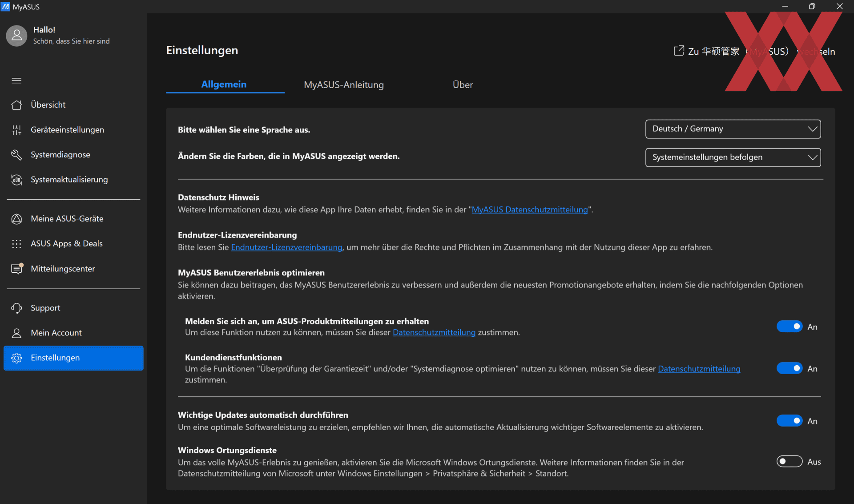Screen dimensions: 854x504
Task: Click the Hallo! greeting text
Action: pyautogui.click(x=44, y=30)
